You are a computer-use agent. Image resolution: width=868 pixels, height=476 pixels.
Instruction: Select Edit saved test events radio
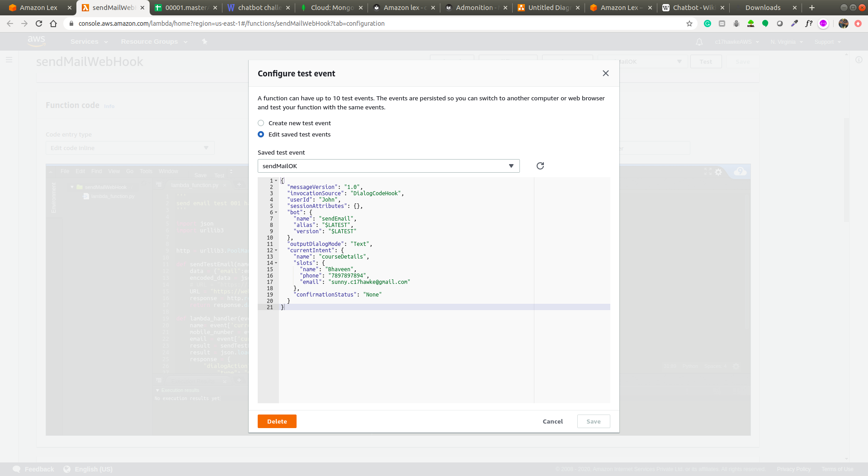pyautogui.click(x=261, y=134)
